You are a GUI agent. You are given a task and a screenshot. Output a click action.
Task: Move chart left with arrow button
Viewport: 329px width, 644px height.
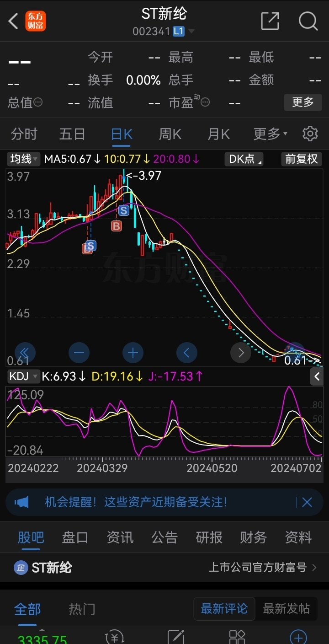[x=187, y=353]
